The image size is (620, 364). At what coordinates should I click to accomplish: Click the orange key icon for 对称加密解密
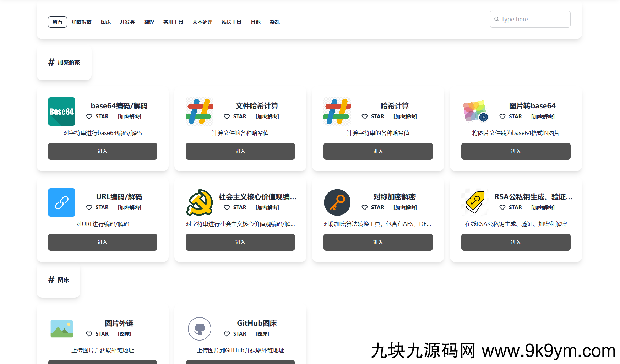[337, 202]
